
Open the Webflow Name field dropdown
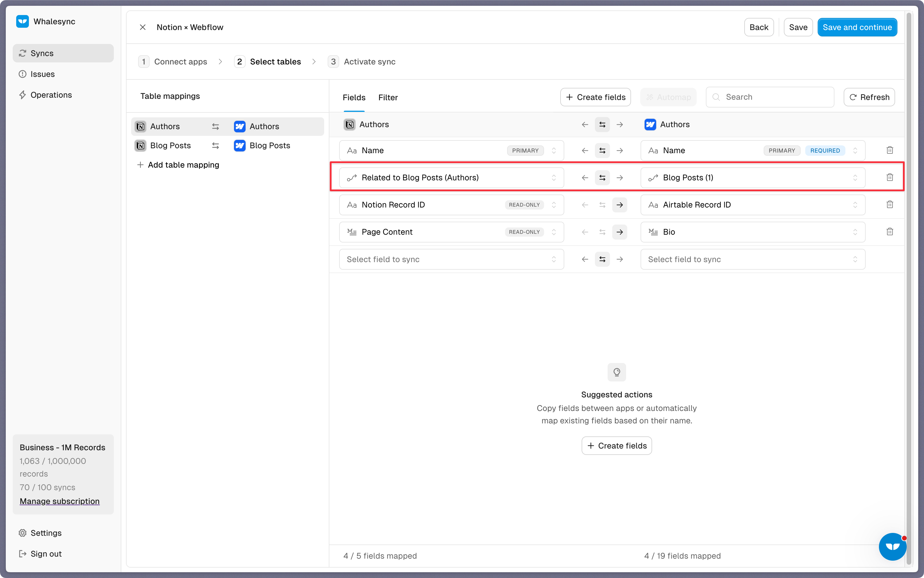tap(752, 151)
